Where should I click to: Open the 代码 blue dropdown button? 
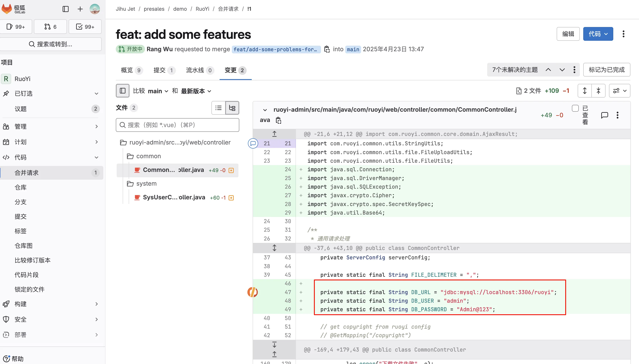click(598, 34)
